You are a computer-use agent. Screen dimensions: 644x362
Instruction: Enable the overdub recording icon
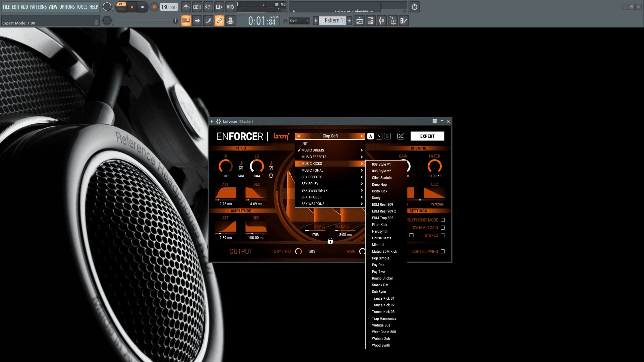point(219,7)
